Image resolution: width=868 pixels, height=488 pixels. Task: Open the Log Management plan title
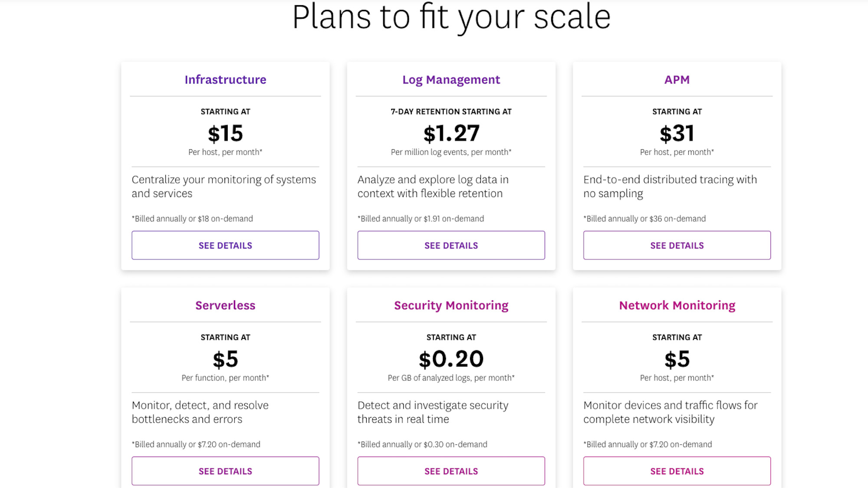coord(450,79)
